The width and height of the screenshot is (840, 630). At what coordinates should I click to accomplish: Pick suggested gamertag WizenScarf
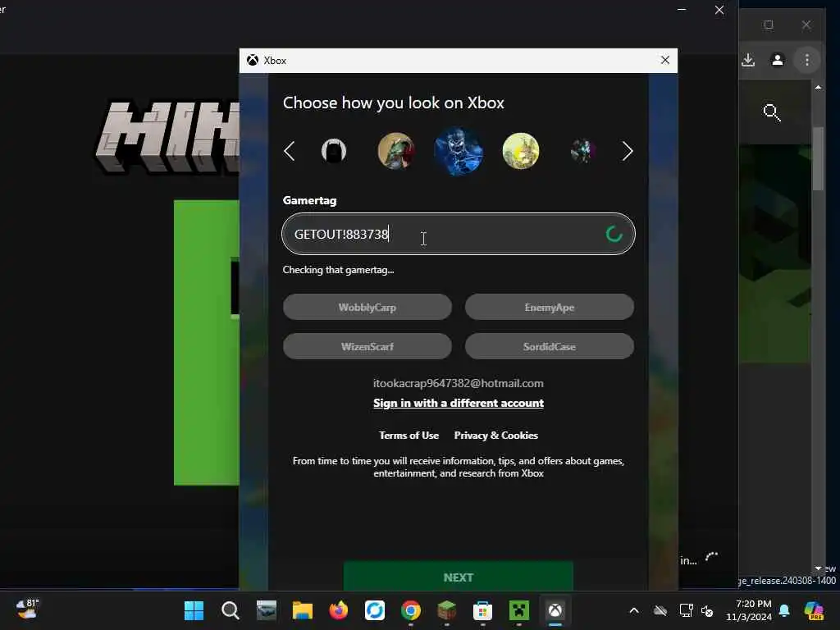coord(367,347)
